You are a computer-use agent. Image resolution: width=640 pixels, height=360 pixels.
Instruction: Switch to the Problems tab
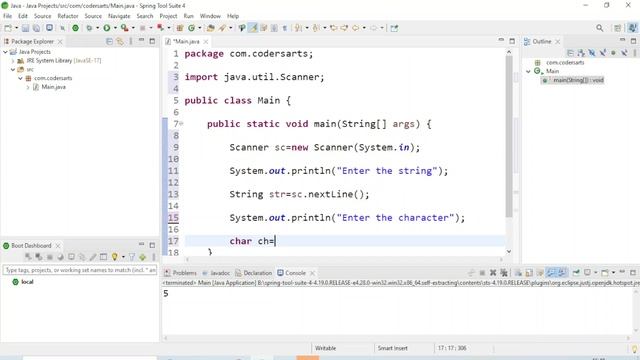180,273
